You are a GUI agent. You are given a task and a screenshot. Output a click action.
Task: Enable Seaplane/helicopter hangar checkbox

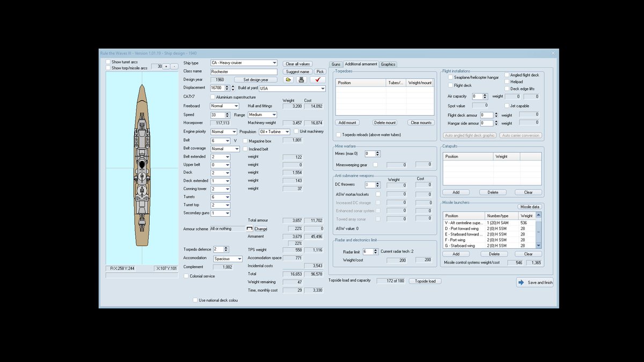(450, 77)
